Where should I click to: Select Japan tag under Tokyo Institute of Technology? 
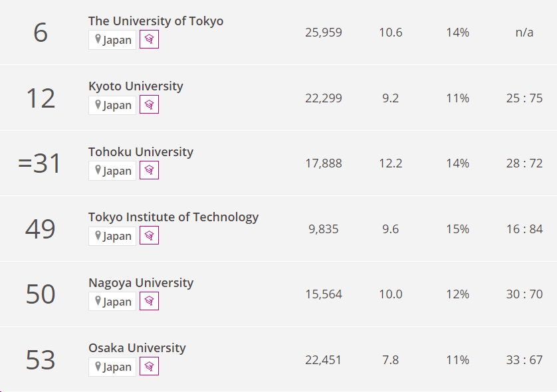pos(112,236)
